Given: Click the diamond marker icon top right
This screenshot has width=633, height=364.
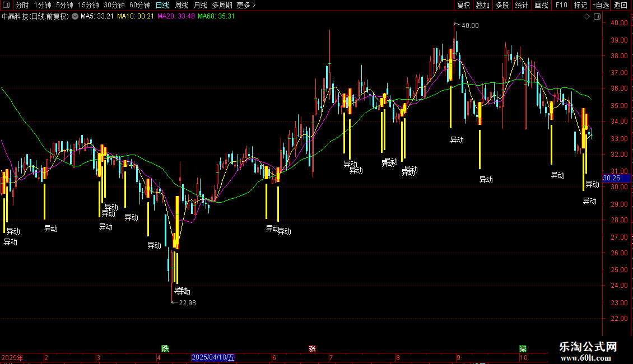Looking at the screenshot, I should pyautogui.click(x=587, y=17).
